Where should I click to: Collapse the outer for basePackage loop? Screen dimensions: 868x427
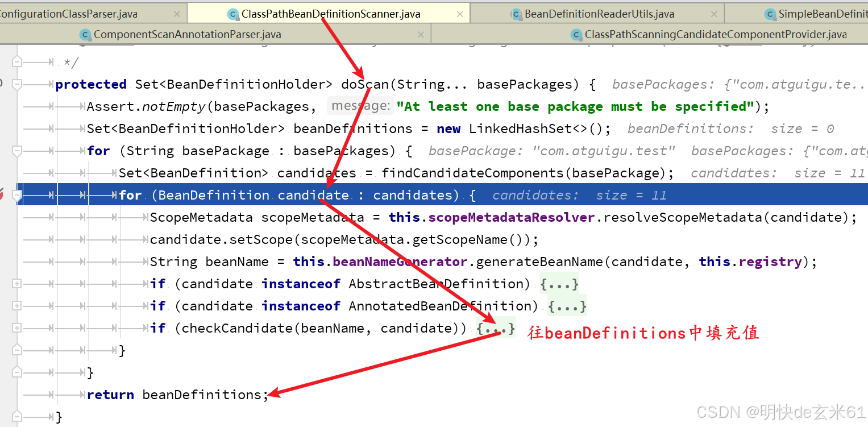click(x=17, y=151)
